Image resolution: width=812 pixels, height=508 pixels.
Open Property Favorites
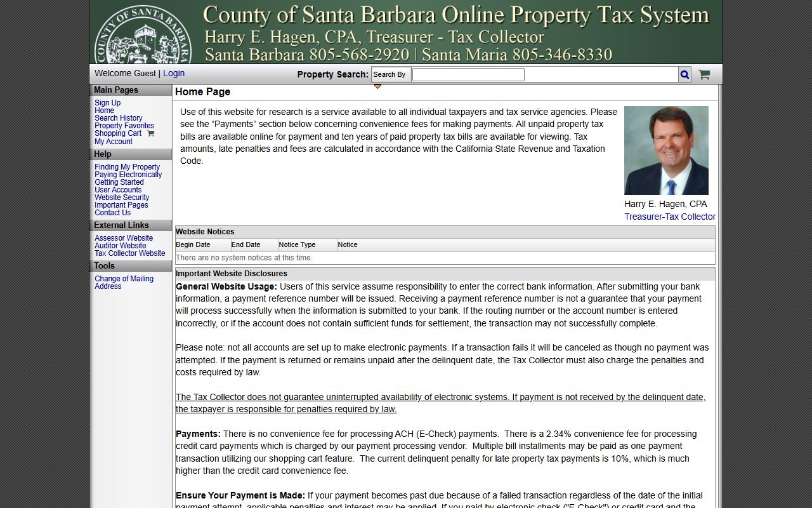pyautogui.click(x=124, y=126)
